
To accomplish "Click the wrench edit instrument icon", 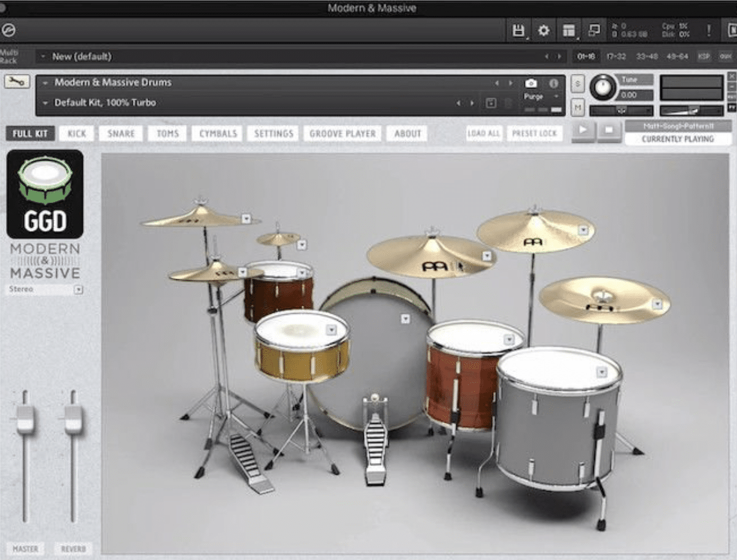I will (17, 82).
